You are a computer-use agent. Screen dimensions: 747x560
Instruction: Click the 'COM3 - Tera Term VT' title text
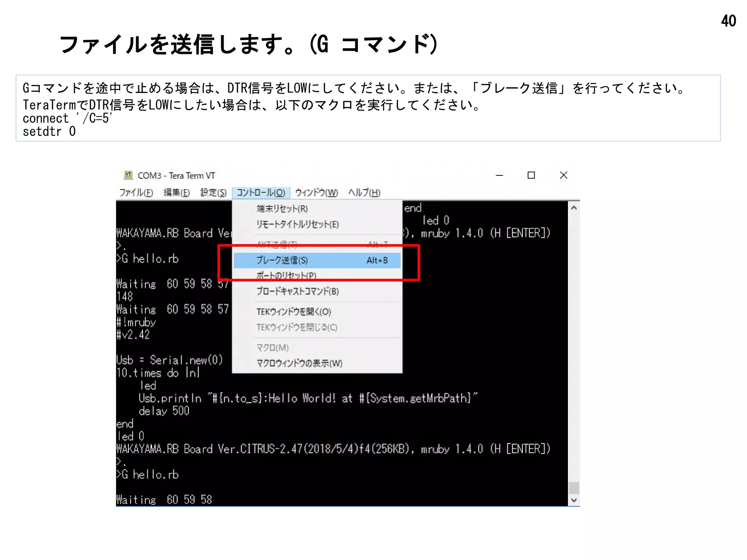point(177,175)
